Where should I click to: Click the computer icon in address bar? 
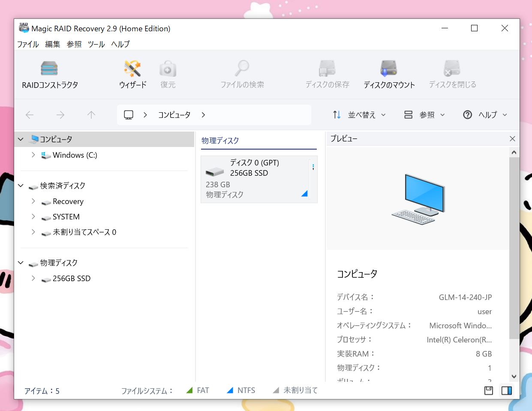pos(129,115)
